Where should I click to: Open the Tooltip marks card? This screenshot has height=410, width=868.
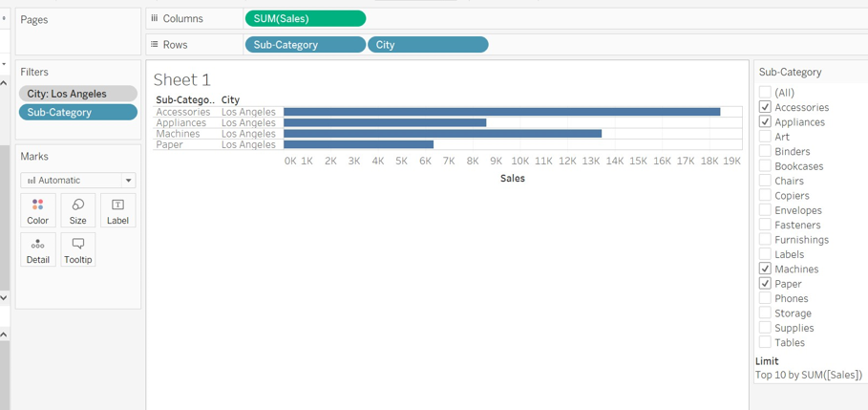77,249
